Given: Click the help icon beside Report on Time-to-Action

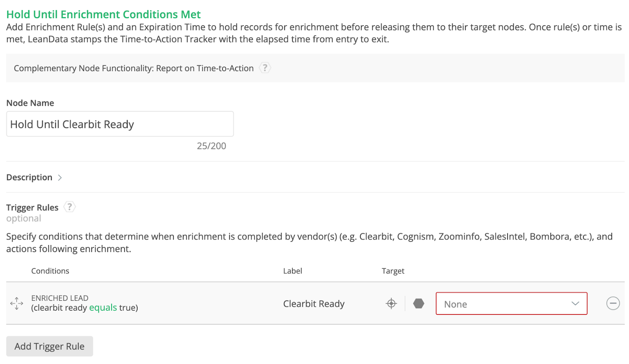Looking at the screenshot, I should [265, 68].
